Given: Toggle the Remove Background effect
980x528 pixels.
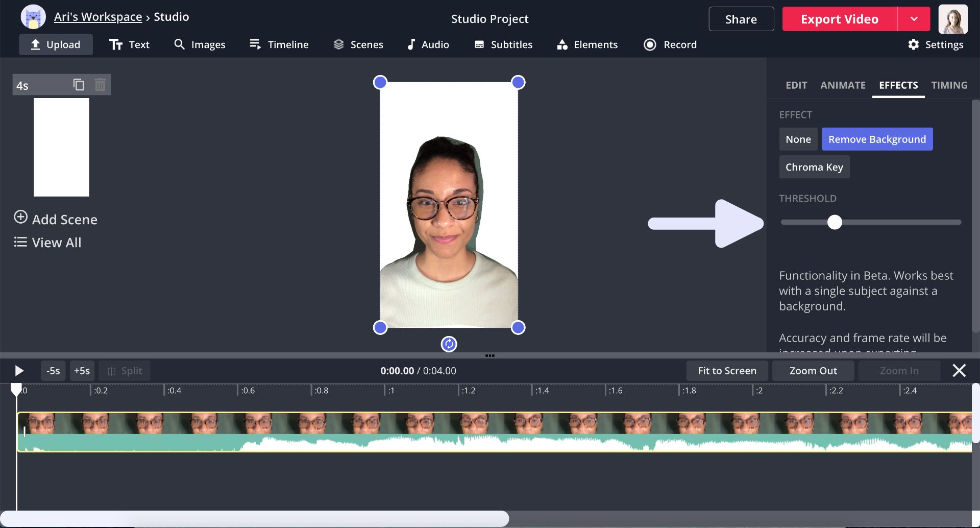Looking at the screenshot, I should click(876, 139).
